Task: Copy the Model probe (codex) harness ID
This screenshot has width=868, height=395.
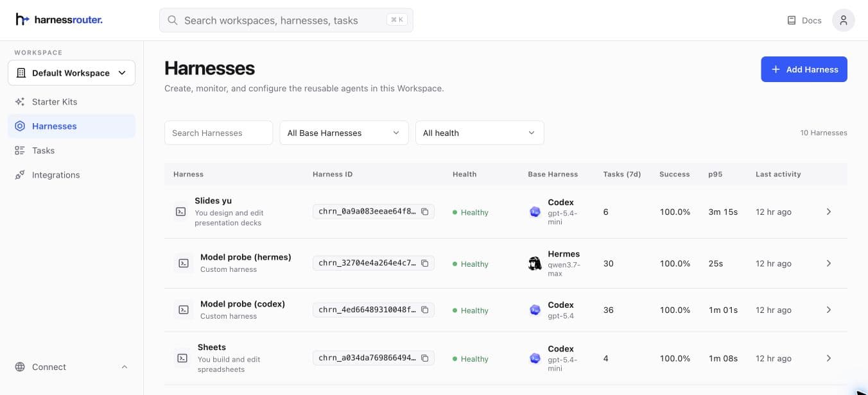Action: pos(425,310)
